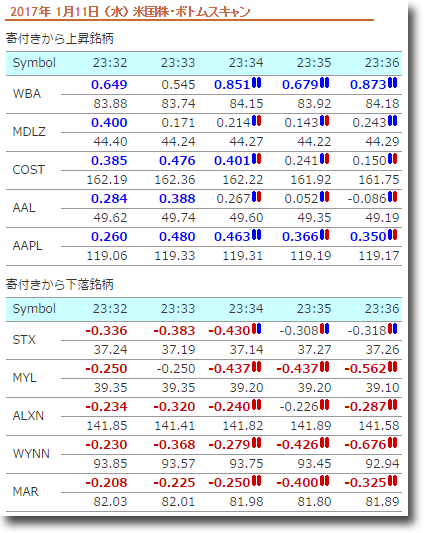Open the candlestick icon beside AAPL 0.366
Image resolution: width=425 pixels, height=533 pixels.
[x=324, y=235]
